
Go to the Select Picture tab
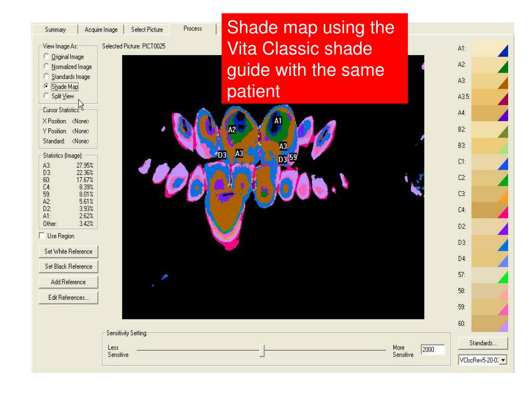[147, 30]
